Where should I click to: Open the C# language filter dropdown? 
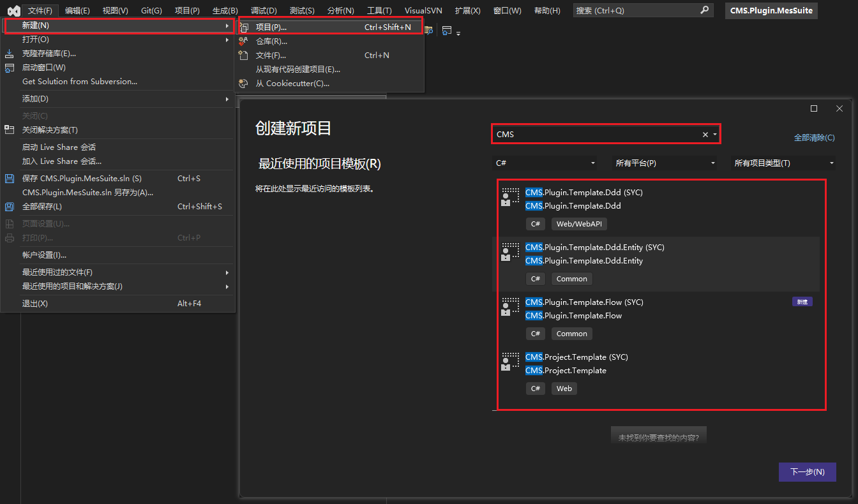coord(545,163)
